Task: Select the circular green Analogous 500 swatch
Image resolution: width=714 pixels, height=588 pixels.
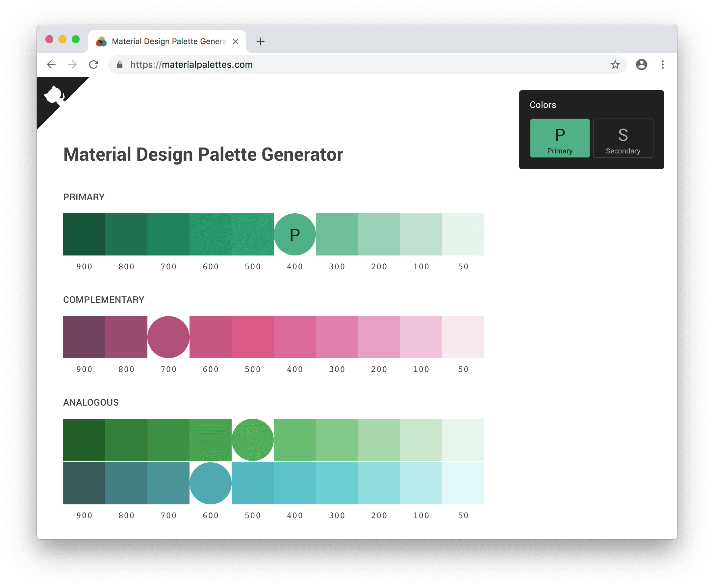Action: [x=253, y=440]
